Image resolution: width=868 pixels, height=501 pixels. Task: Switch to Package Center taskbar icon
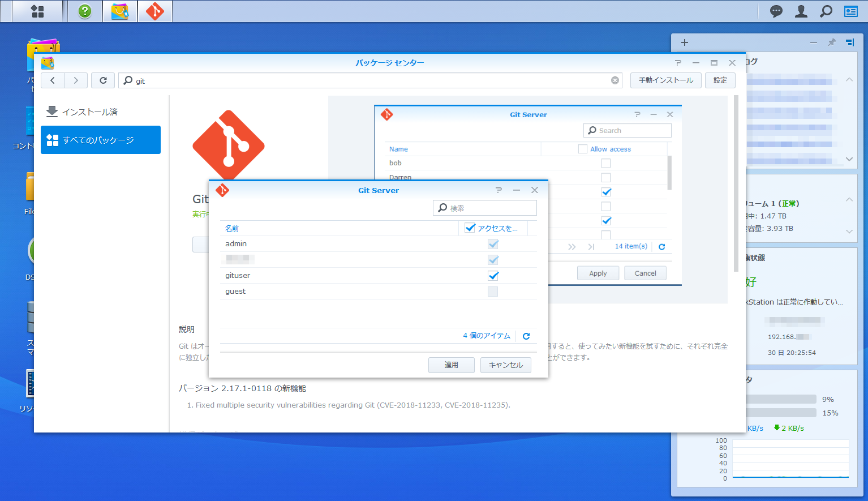pyautogui.click(x=120, y=11)
